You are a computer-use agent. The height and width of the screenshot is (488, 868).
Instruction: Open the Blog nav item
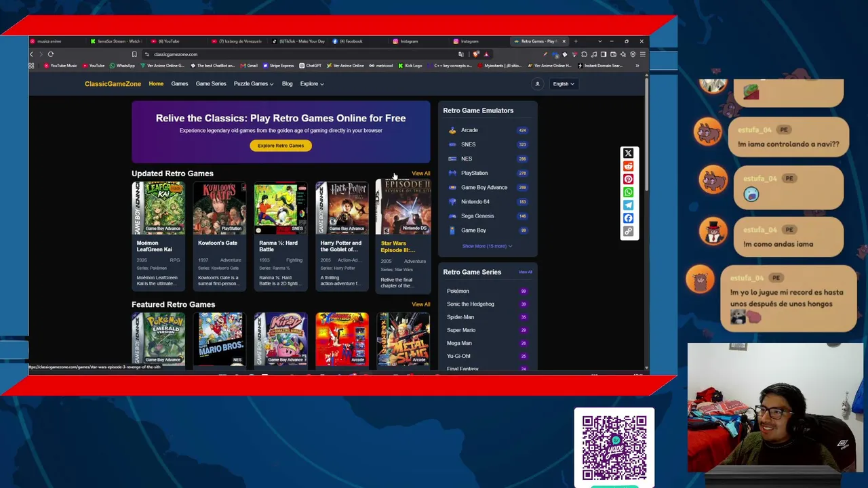pyautogui.click(x=288, y=84)
